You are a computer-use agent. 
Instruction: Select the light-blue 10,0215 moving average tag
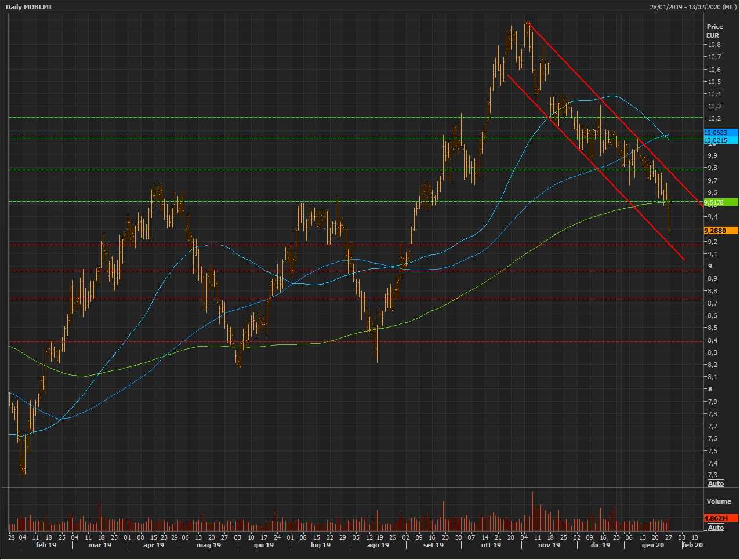[x=721, y=140]
